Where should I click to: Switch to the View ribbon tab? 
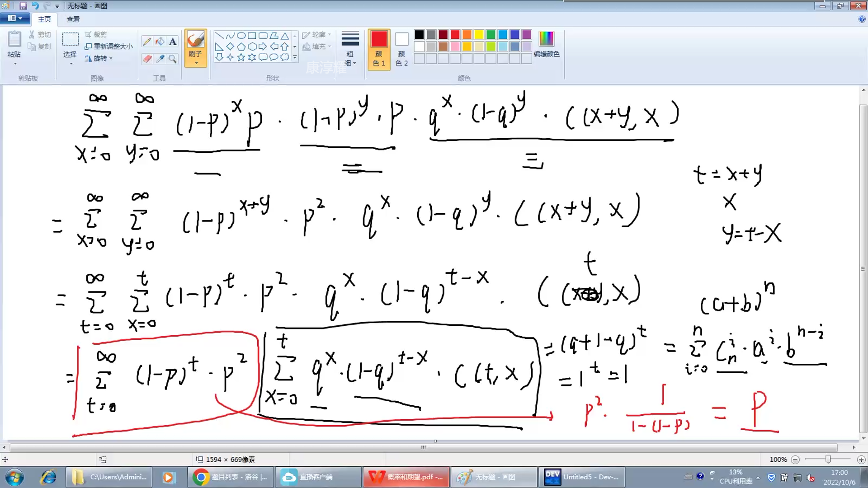[x=73, y=19]
